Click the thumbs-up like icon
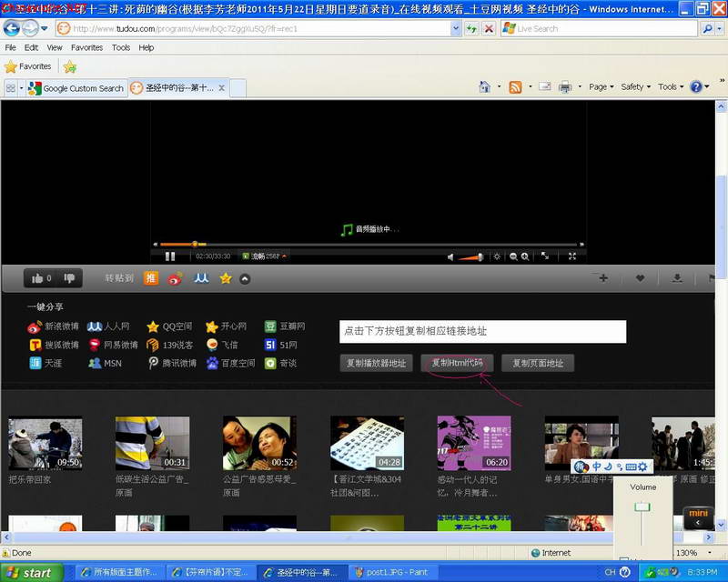Image resolution: width=728 pixels, height=582 pixels. click(37, 278)
